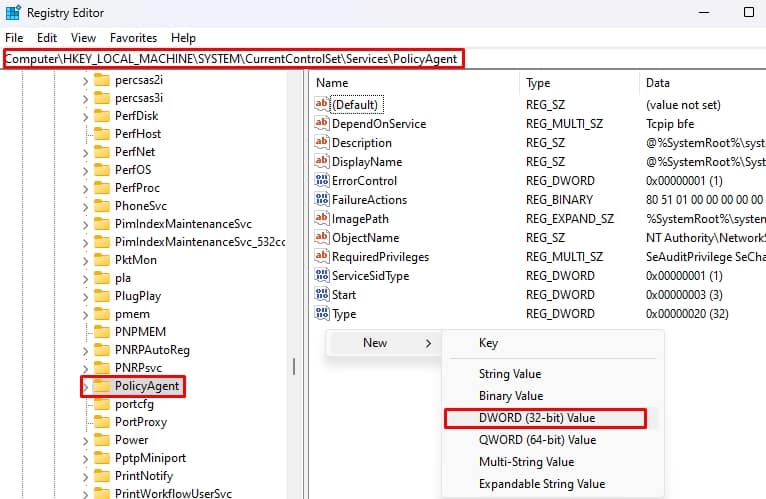Click the DWORD icon beside ErrorControl
766x499 pixels.
[x=321, y=180]
